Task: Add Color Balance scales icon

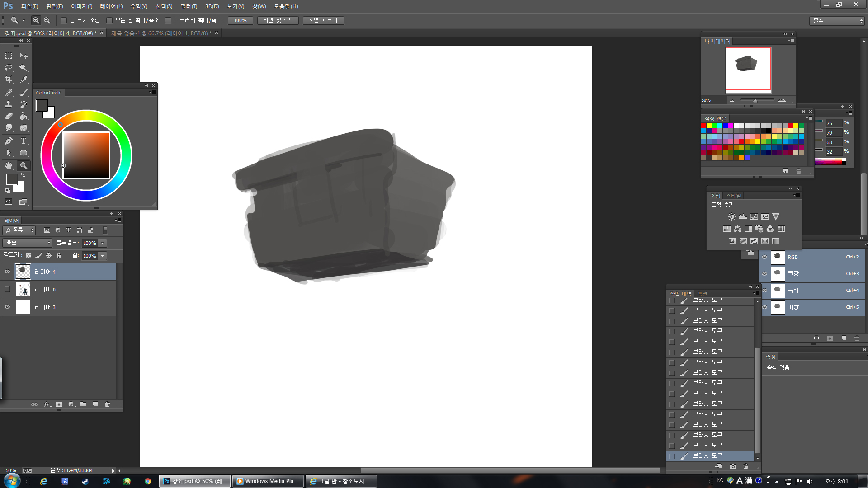Action: tap(738, 229)
